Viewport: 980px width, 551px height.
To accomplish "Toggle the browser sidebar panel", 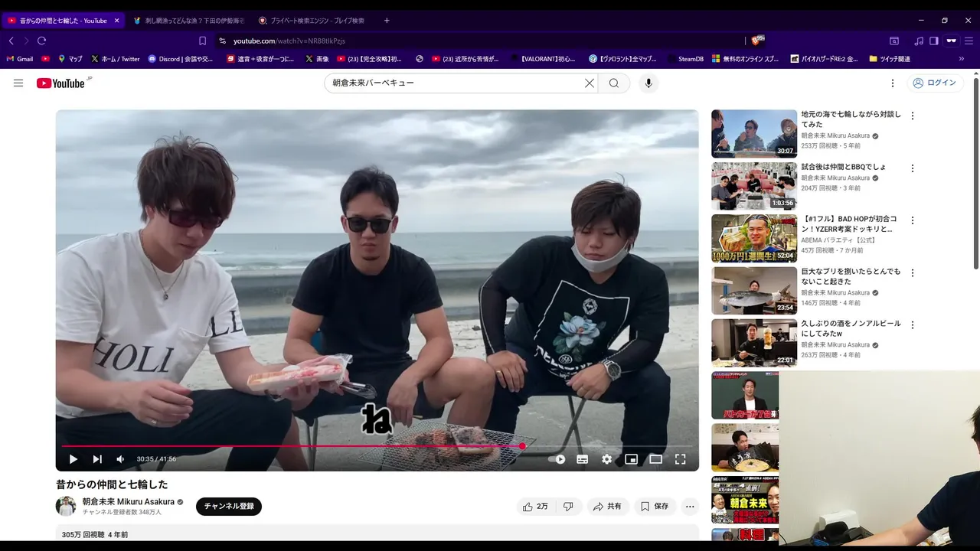I will point(934,41).
